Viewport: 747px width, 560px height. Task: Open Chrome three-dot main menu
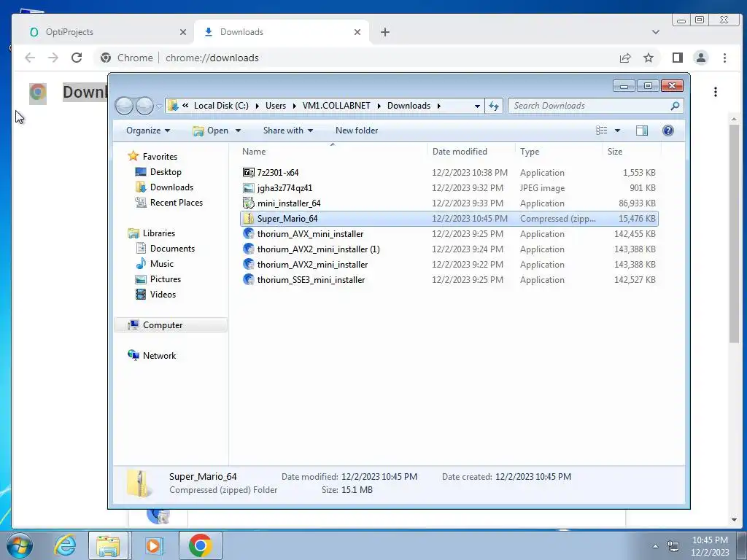tap(724, 58)
